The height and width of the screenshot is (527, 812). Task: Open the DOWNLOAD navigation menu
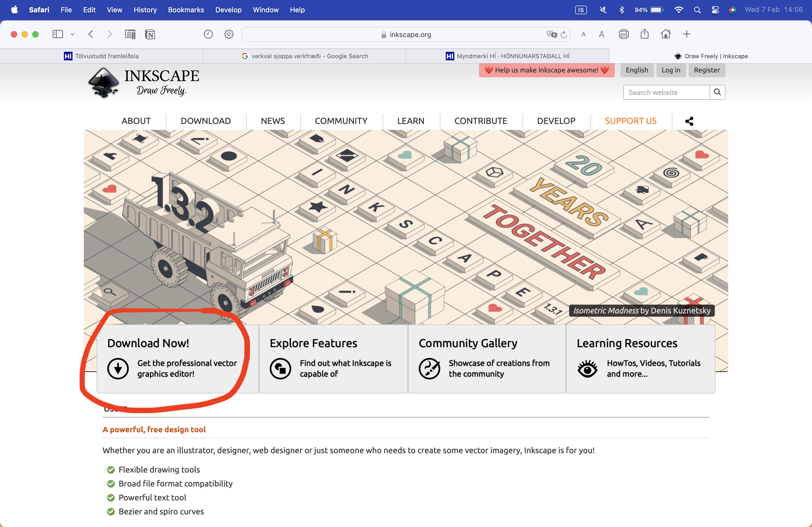coord(206,121)
